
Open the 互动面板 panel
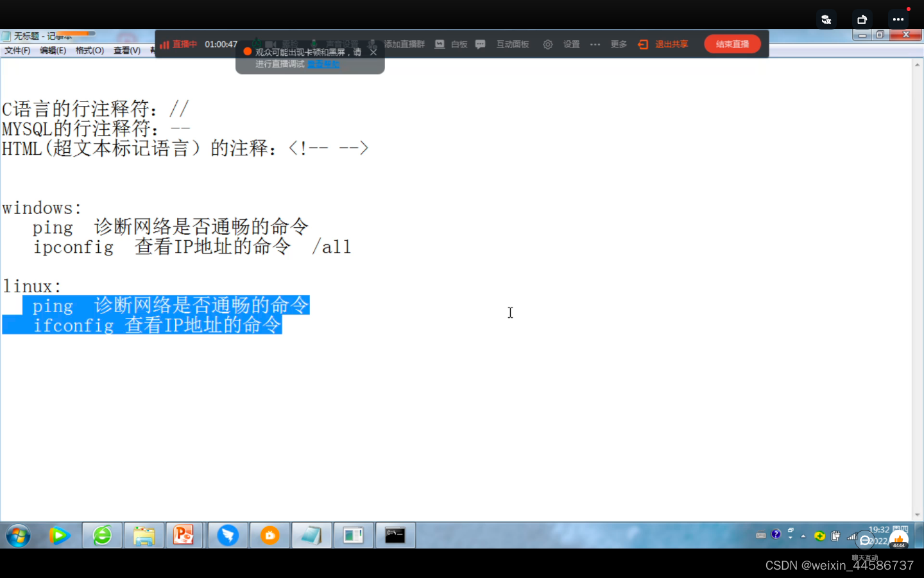pos(513,44)
